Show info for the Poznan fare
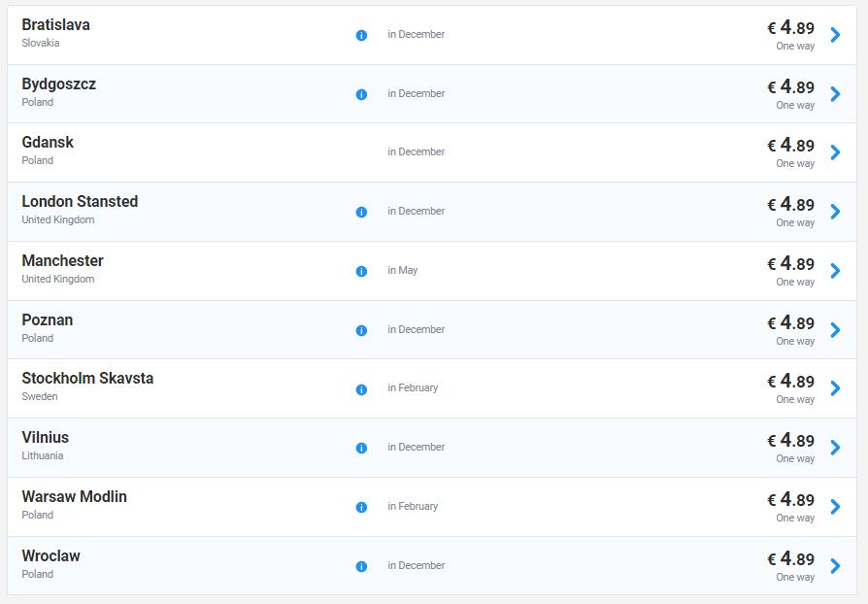The width and height of the screenshot is (868, 604). click(x=361, y=330)
